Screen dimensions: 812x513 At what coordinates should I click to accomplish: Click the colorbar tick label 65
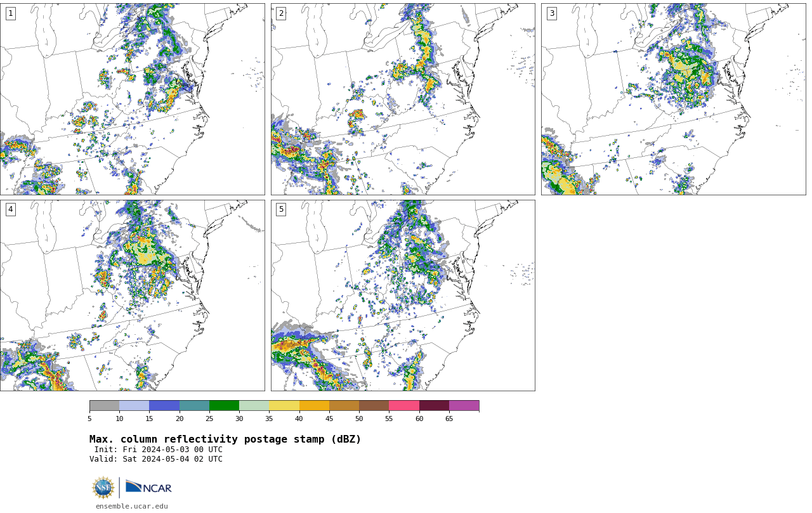click(x=449, y=419)
